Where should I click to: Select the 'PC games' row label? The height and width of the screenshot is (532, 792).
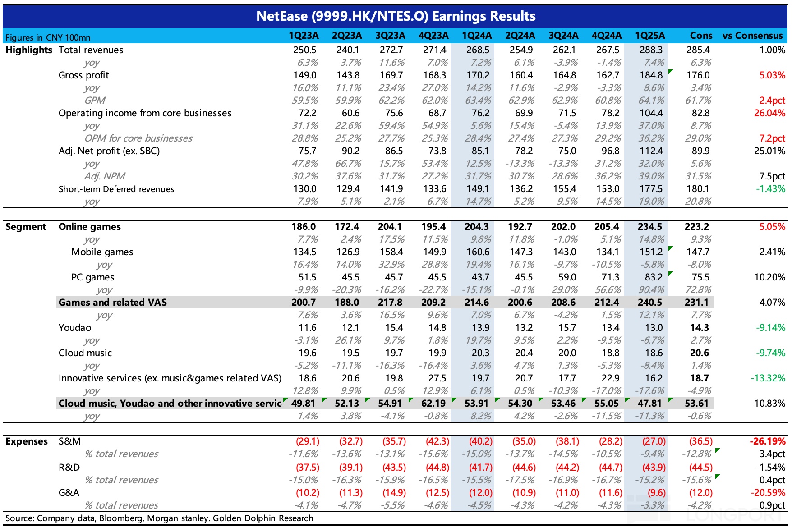(92, 277)
